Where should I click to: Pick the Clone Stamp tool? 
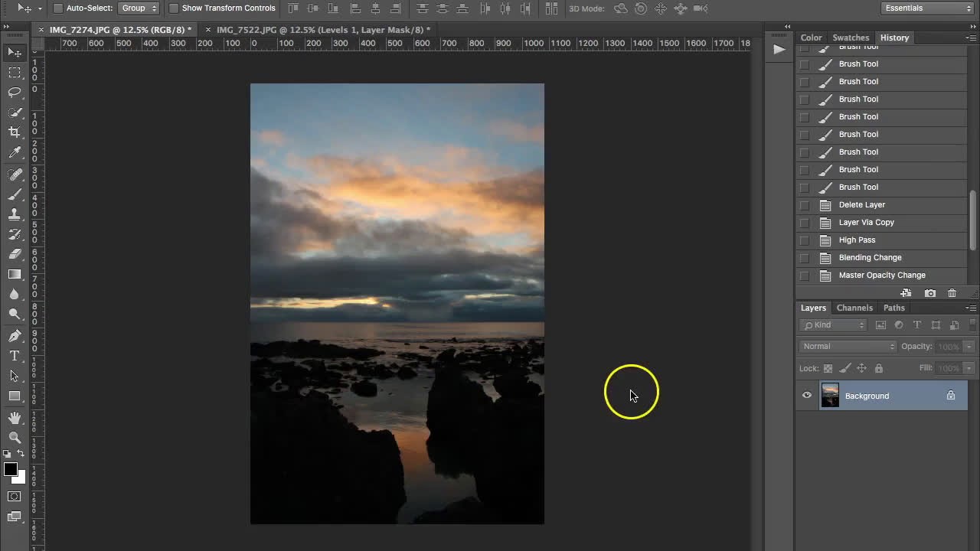click(15, 214)
